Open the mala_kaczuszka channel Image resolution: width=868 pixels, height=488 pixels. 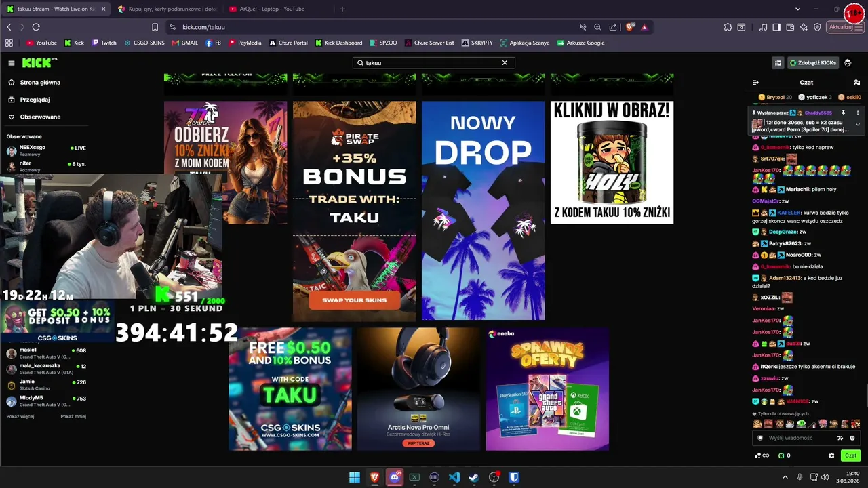pyautogui.click(x=46, y=369)
